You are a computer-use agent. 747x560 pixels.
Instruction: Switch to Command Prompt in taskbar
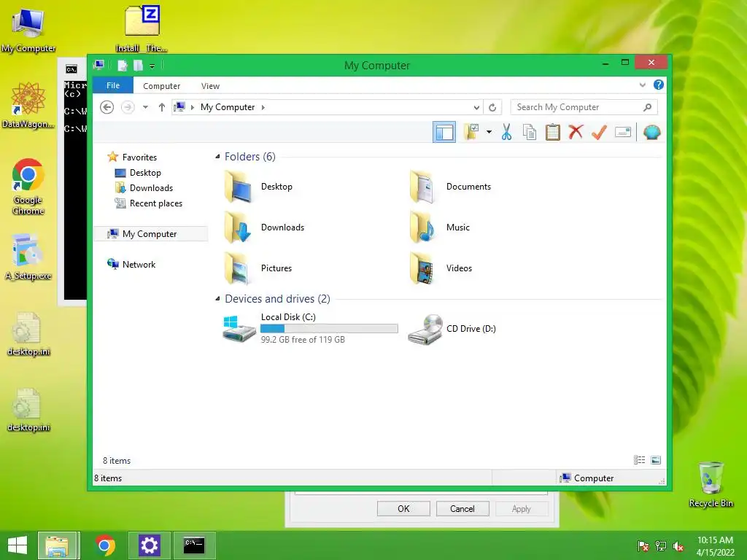tap(194, 545)
